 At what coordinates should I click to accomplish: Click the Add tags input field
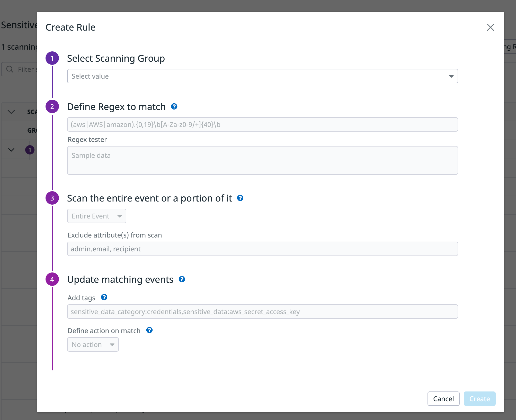[x=262, y=312]
